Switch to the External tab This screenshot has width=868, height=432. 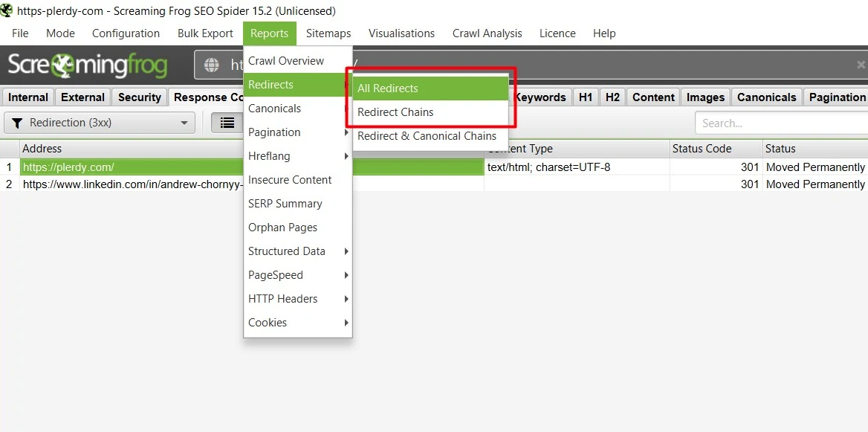coord(82,97)
